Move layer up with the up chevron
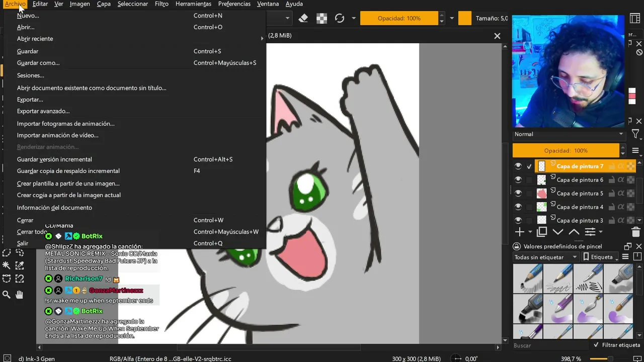The width and height of the screenshot is (644, 362). (x=574, y=232)
